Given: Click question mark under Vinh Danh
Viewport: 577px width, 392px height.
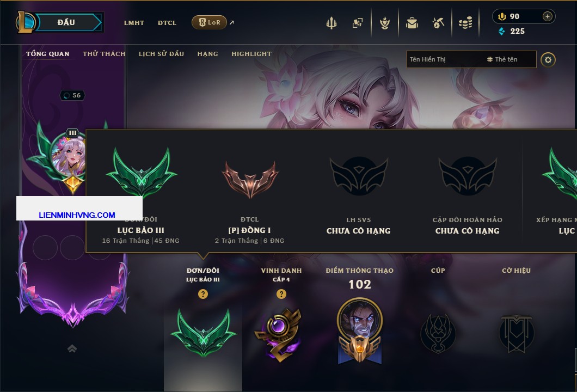Looking at the screenshot, I should [x=281, y=293].
